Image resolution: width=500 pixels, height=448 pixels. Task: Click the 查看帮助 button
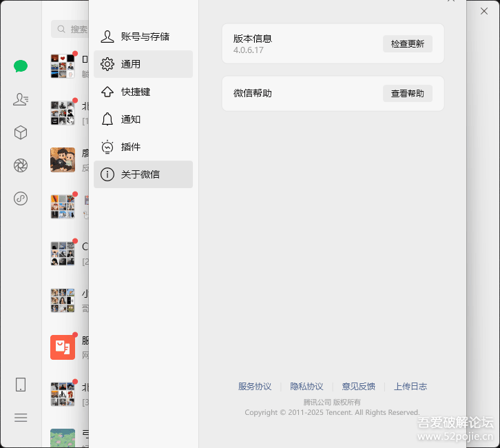tap(408, 94)
